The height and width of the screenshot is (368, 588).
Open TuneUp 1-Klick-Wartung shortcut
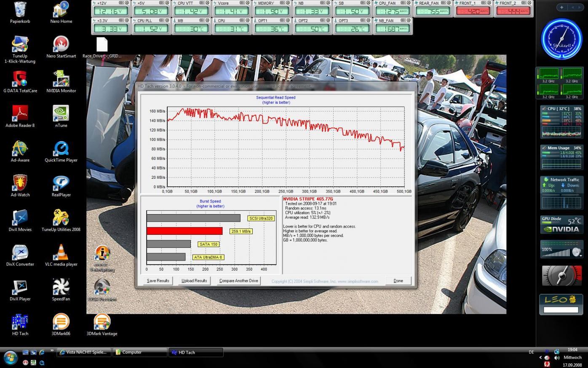(x=20, y=50)
